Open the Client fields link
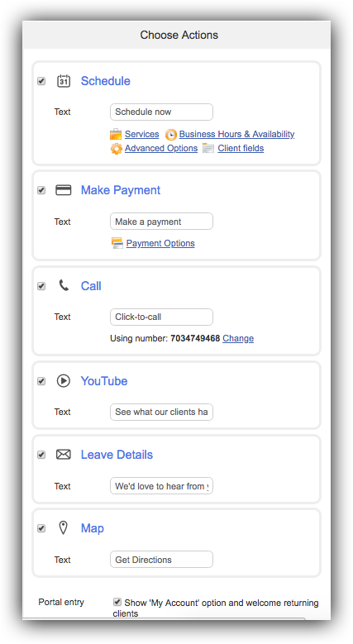The width and height of the screenshot is (353, 644). (241, 148)
